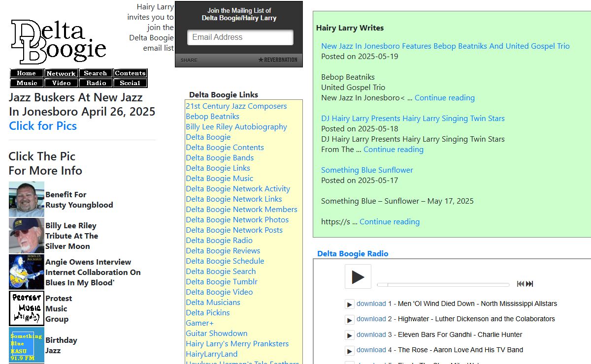Open the Delta Boogie Music link

pyautogui.click(x=219, y=179)
